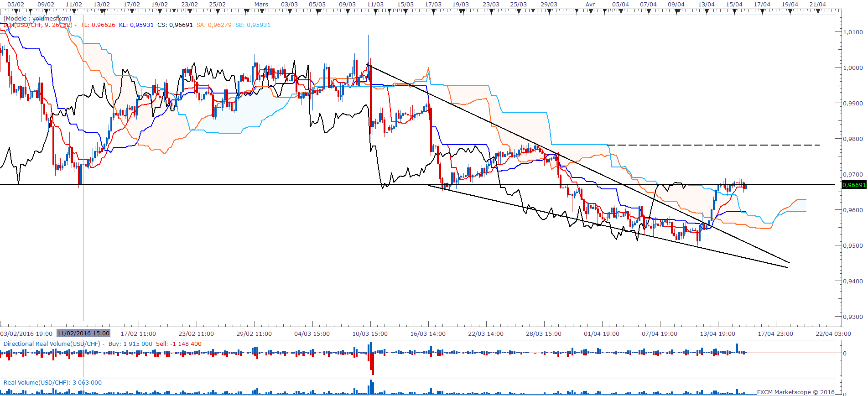
Task: Click the "17/02 11:00" time label
Action: (138, 334)
